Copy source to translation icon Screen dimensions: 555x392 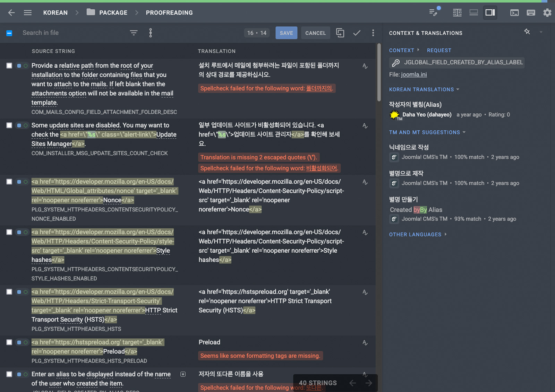tap(340, 33)
